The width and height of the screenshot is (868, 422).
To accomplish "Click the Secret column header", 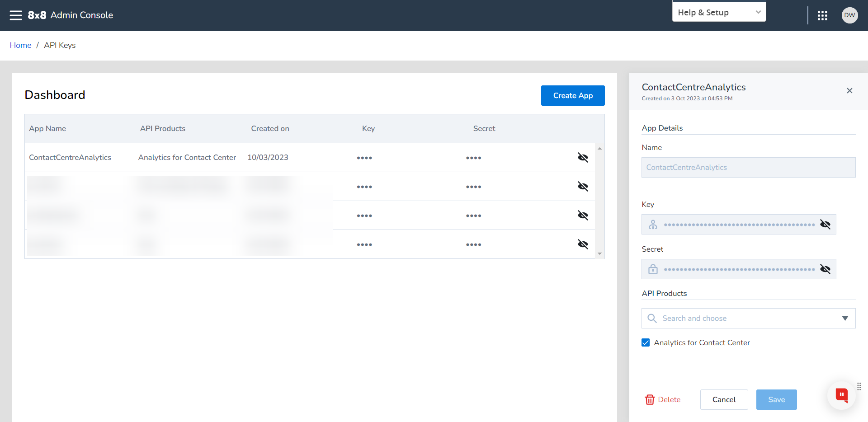I will point(484,128).
